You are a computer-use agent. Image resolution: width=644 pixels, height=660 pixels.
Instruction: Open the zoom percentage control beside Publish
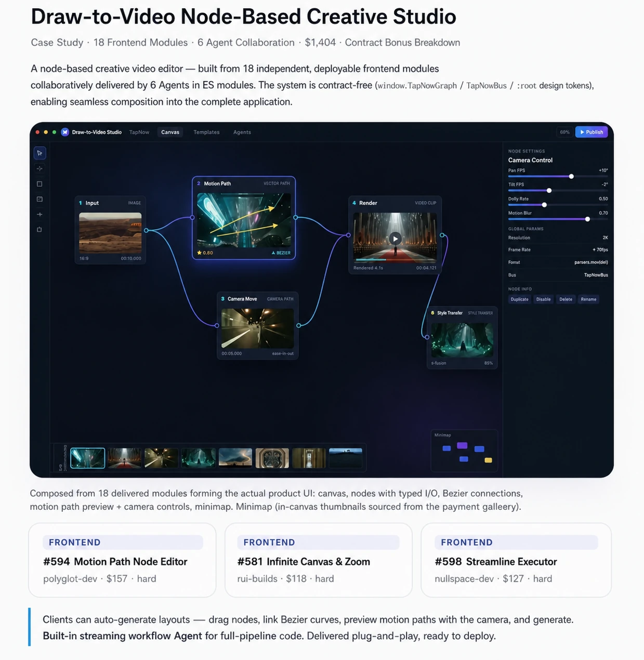564,132
